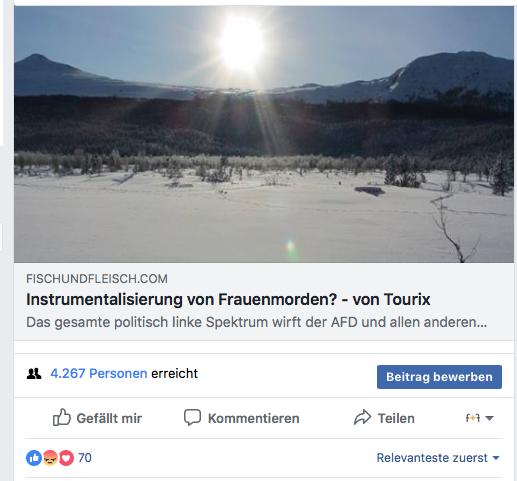
Task: Click the page identity icon beside Teilen
Action: point(473,418)
